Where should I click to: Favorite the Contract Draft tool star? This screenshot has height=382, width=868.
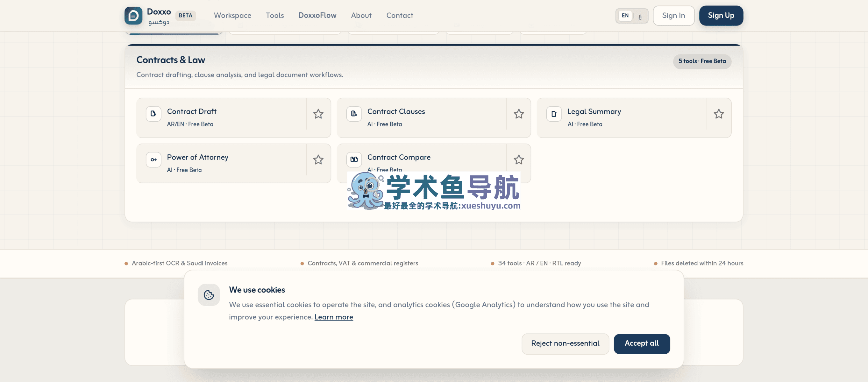click(318, 114)
